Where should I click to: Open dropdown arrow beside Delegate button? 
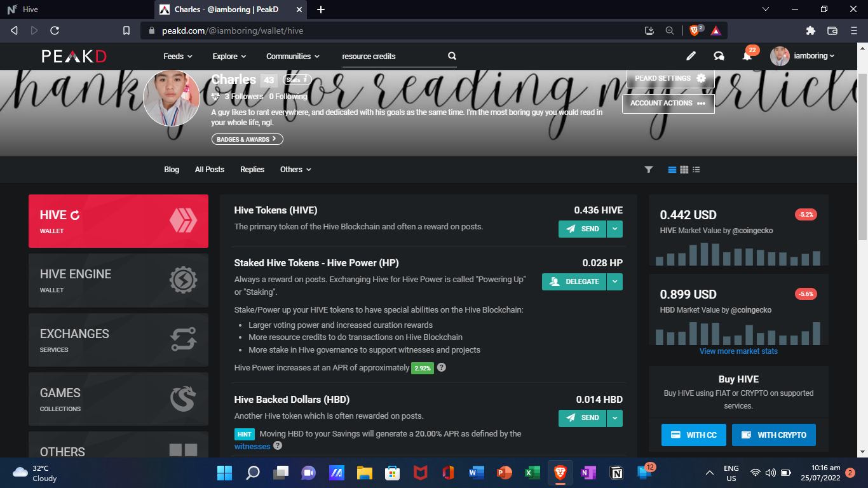(x=614, y=281)
